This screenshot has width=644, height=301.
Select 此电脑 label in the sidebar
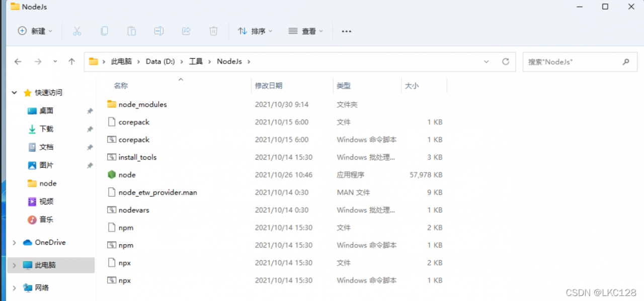45,265
